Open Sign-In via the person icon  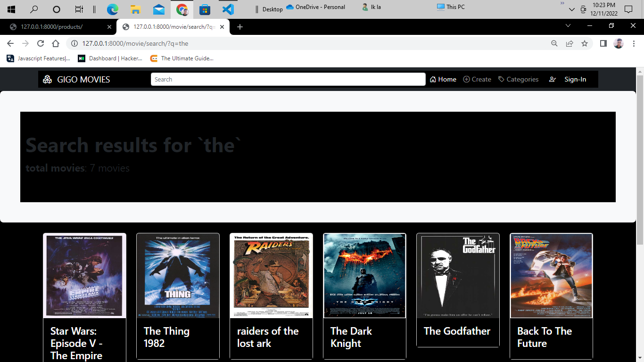[553, 79]
